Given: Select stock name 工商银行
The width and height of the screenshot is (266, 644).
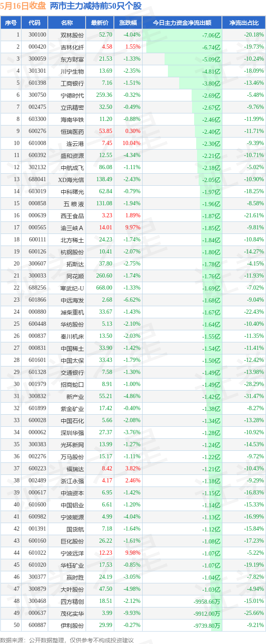Looking at the screenshot, I should tap(72, 83).
